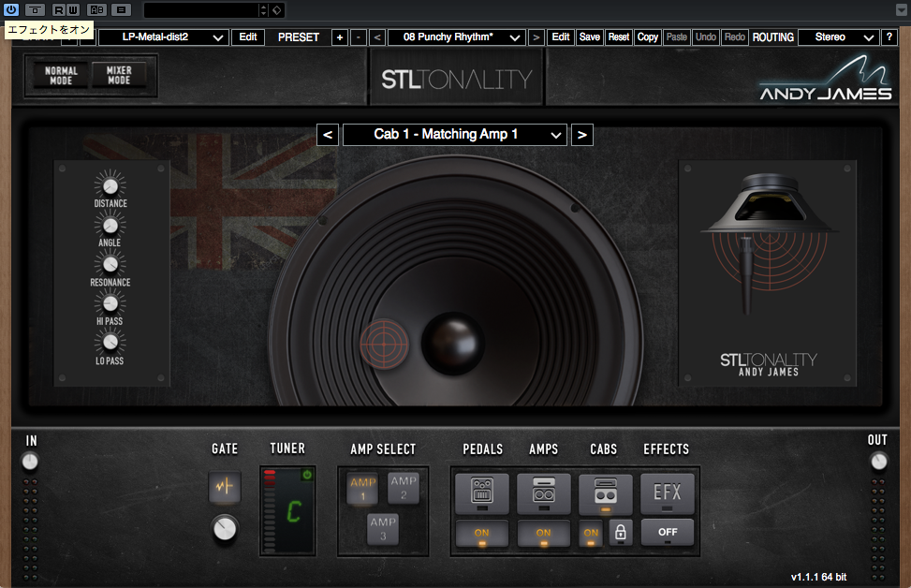The height and width of the screenshot is (588, 911).
Task: Toggle Amps ON switch
Action: click(544, 534)
